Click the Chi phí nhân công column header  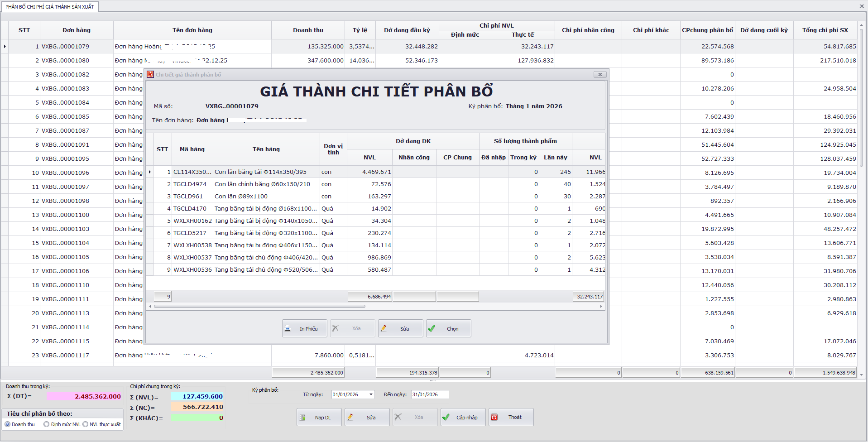588,30
